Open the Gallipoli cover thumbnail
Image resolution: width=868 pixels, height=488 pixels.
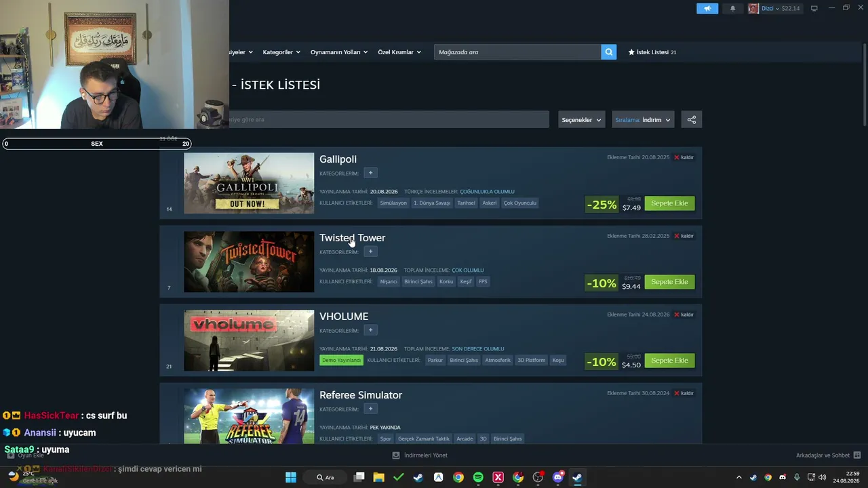[249, 183]
